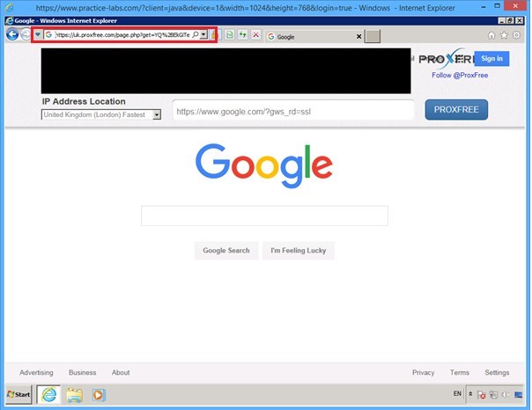Refresh the page with green arrows icon

[x=242, y=35]
